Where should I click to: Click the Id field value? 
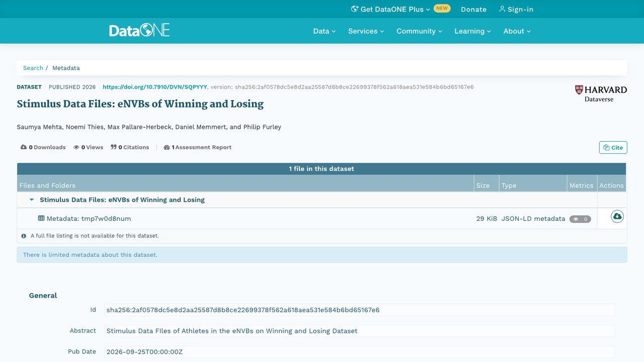[360, 310]
